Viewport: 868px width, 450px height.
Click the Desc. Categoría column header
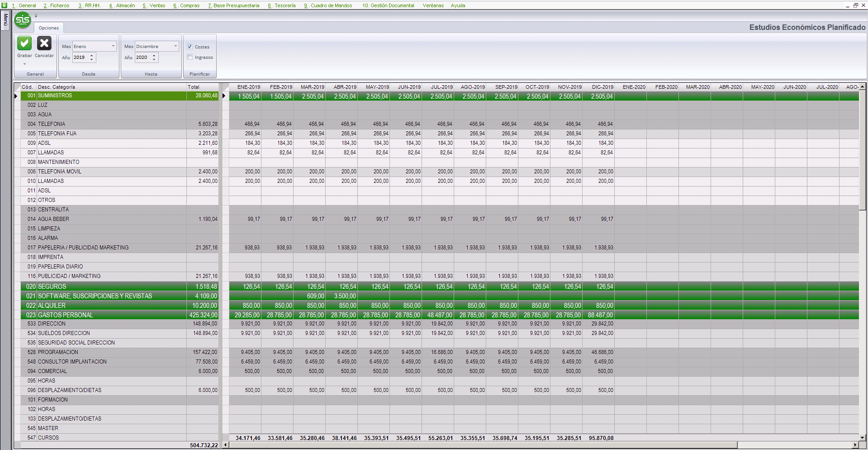pos(111,87)
